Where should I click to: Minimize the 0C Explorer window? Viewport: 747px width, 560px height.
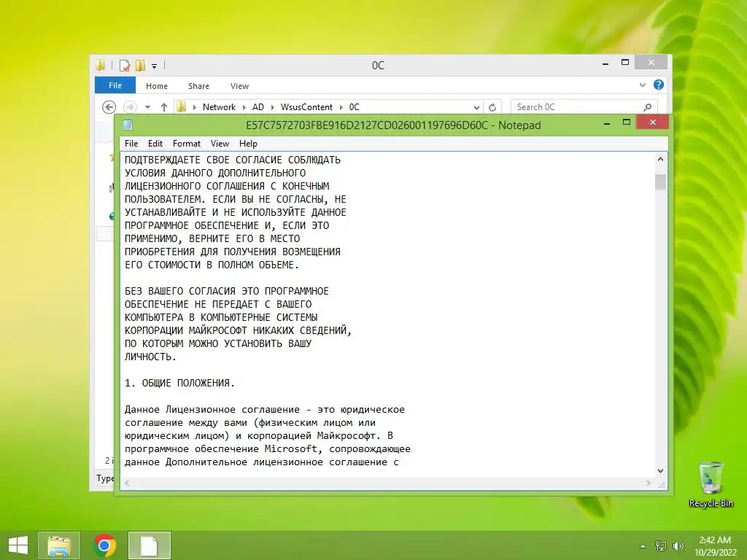pyautogui.click(x=605, y=63)
